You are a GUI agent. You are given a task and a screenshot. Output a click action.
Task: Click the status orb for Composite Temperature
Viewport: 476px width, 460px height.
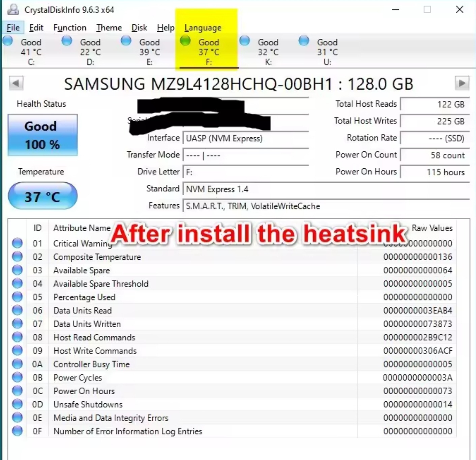click(x=17, y=257)
